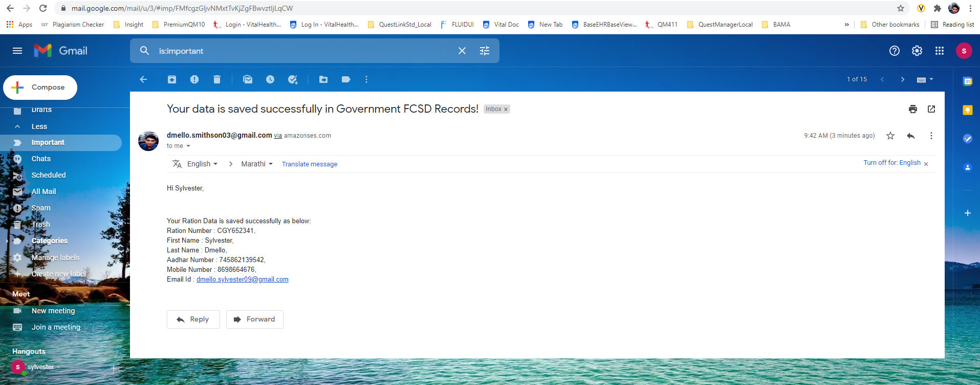Open Google Keep side panel
This screenshot has height=385, width=980.
[967, 110]
